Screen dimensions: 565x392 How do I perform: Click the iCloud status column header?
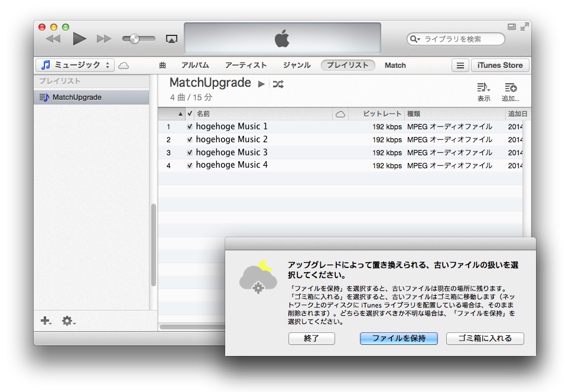click(340, 114)
